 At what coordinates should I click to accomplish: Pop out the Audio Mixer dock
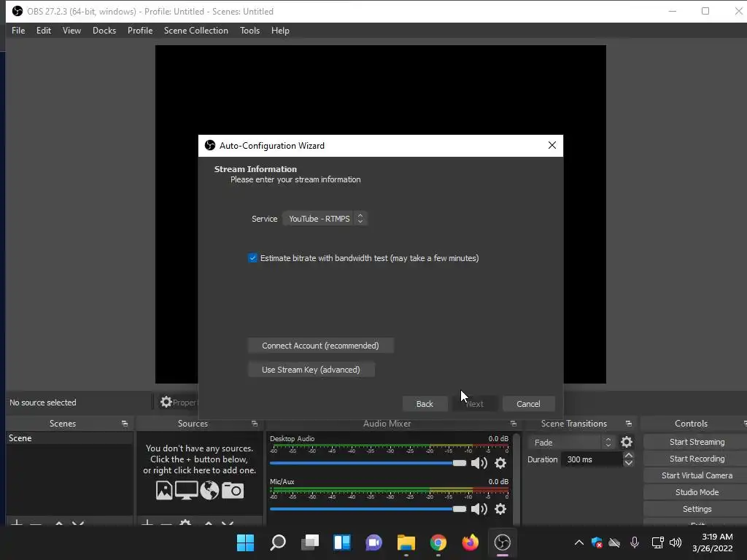(514, 424)
